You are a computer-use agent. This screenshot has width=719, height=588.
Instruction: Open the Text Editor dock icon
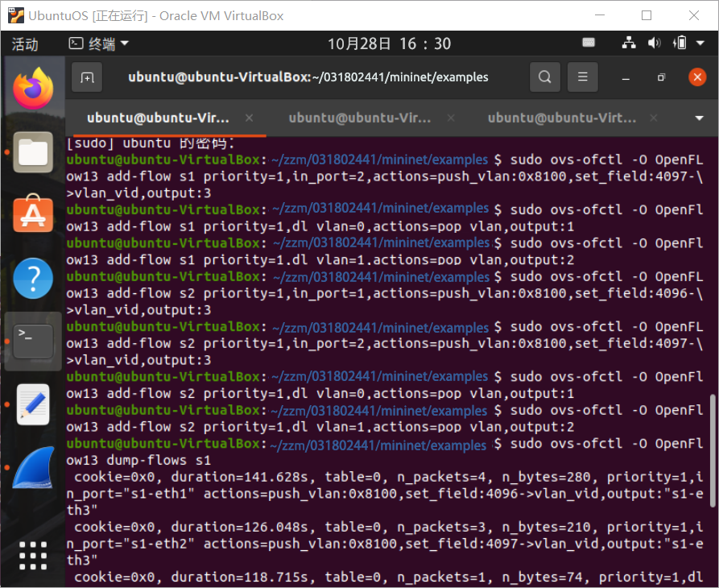point(33,404)
